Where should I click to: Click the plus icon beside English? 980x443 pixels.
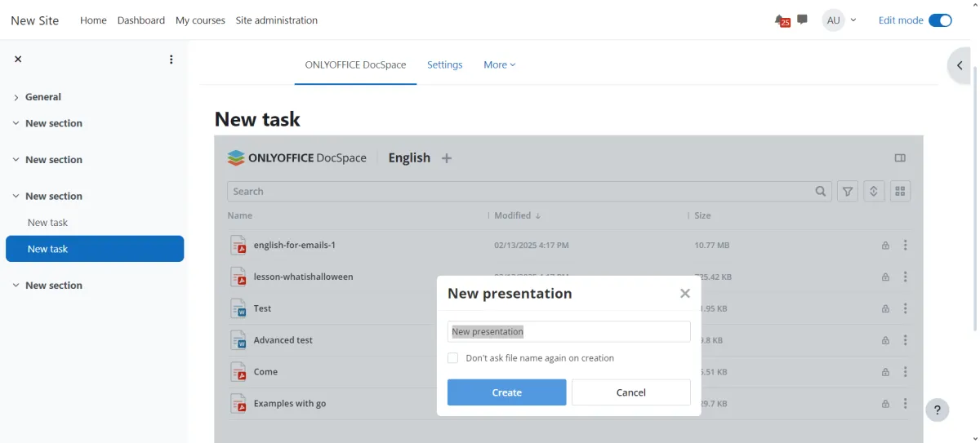point(446,158)
